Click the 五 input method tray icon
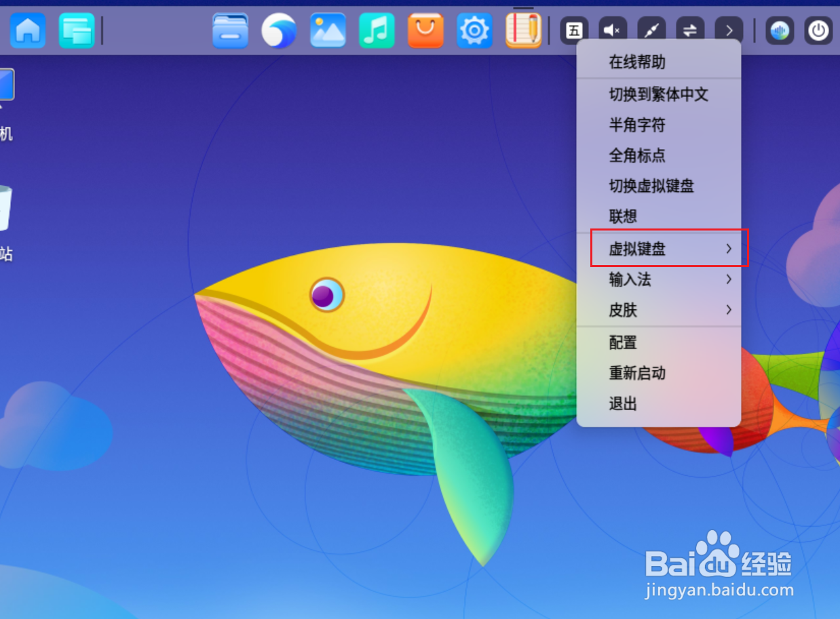The width and height of the screenshot is (840, 619). [574, 31]
